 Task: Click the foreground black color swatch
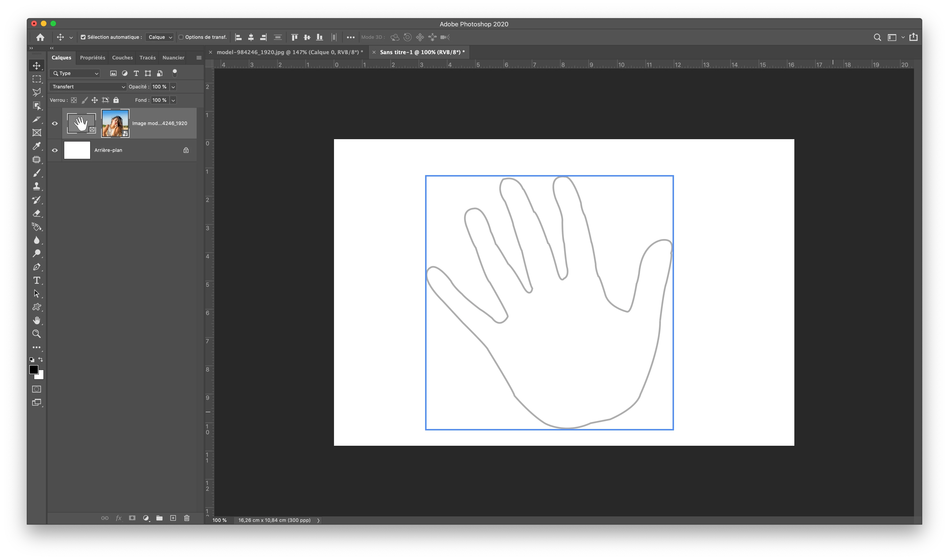(x=34, y=369)
